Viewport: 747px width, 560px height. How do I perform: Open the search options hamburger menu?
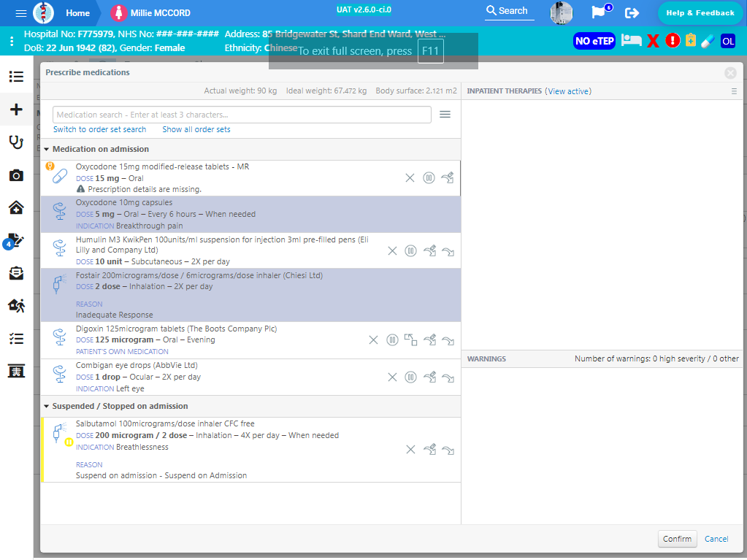pos(445,115)
